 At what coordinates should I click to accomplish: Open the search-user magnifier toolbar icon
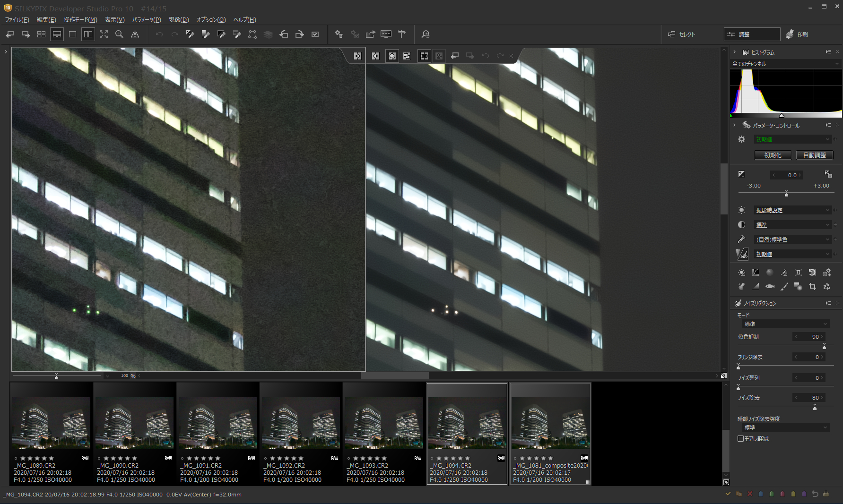(426, 34)
